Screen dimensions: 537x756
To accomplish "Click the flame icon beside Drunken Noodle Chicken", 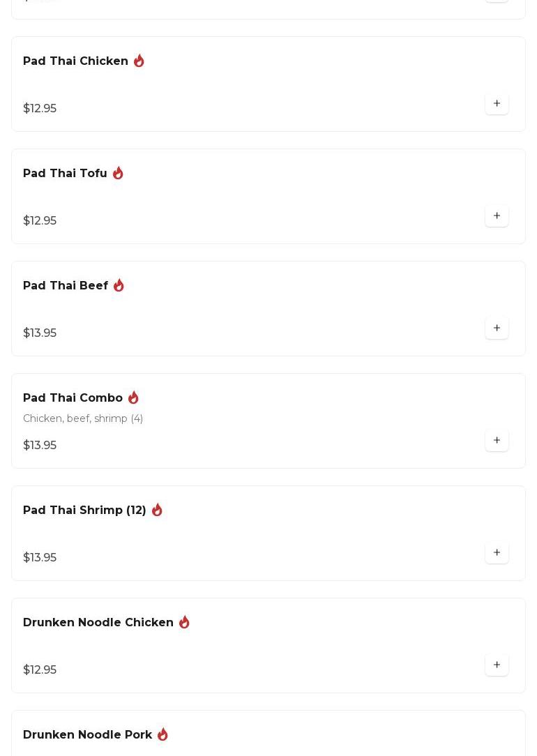I will tap(184, 623).
